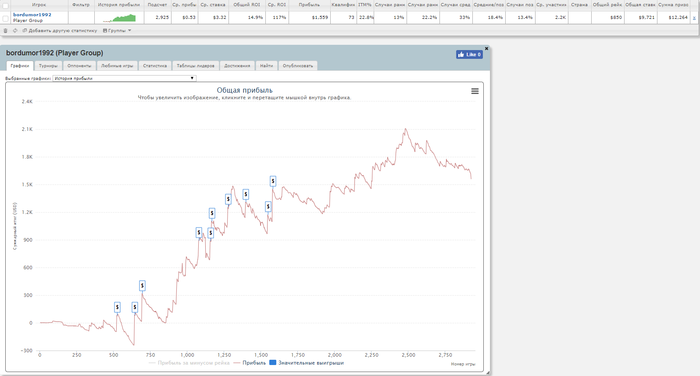This screenshot has height=376, width=700.
Task: Sort by the 'Игрок' column header
Action: (x=39, y=4)
